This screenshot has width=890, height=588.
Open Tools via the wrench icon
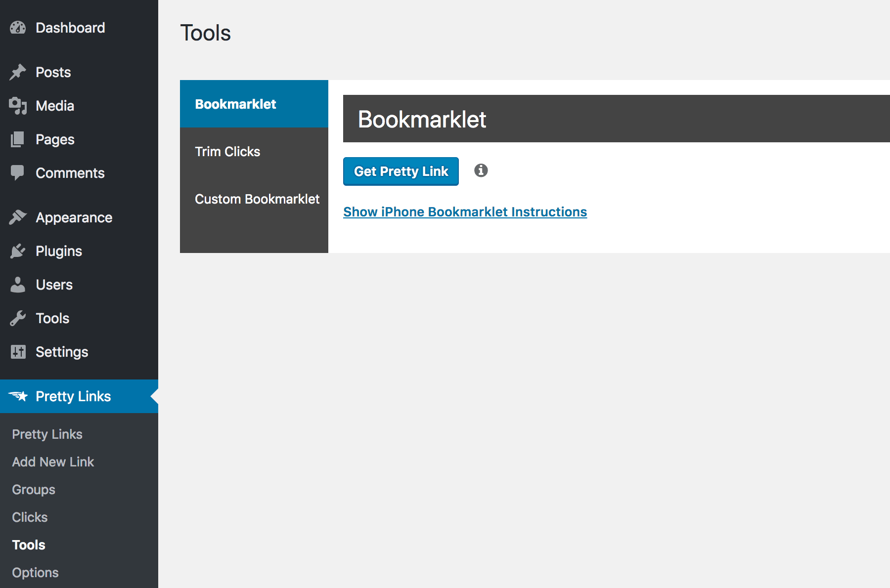tap(18, 318)
